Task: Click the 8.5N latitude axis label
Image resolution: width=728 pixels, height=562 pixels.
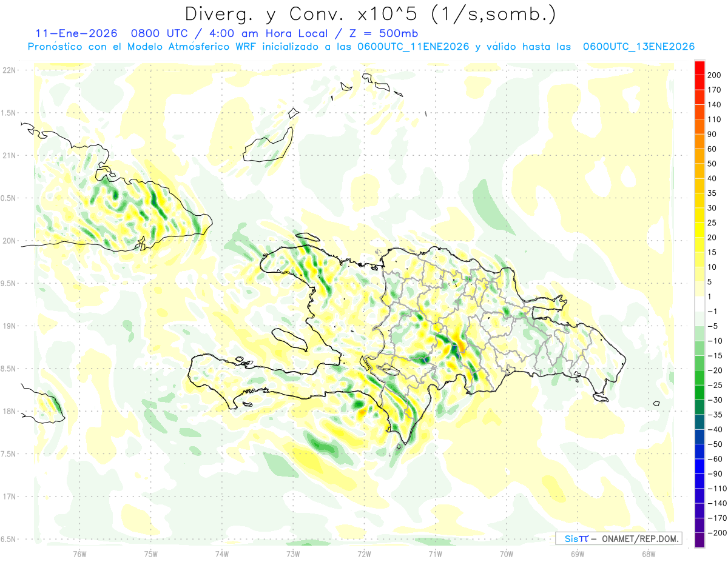Action: (x=8, y=369)
